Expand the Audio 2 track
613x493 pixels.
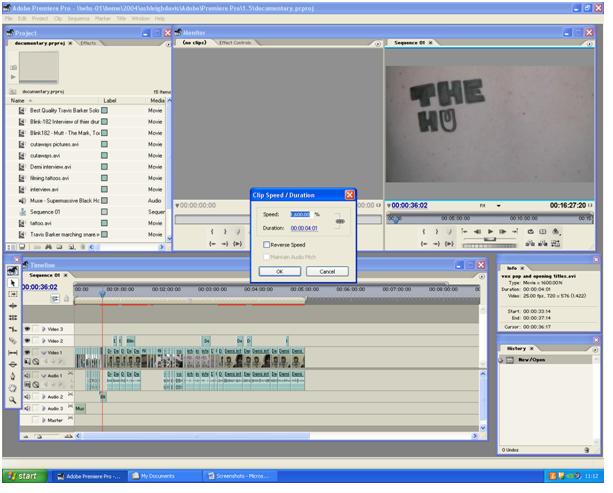pos(44,397)
